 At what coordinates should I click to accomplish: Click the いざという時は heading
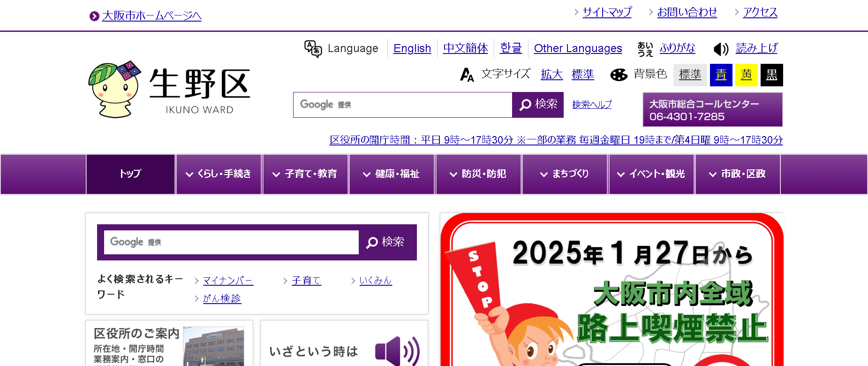point(314,351)
